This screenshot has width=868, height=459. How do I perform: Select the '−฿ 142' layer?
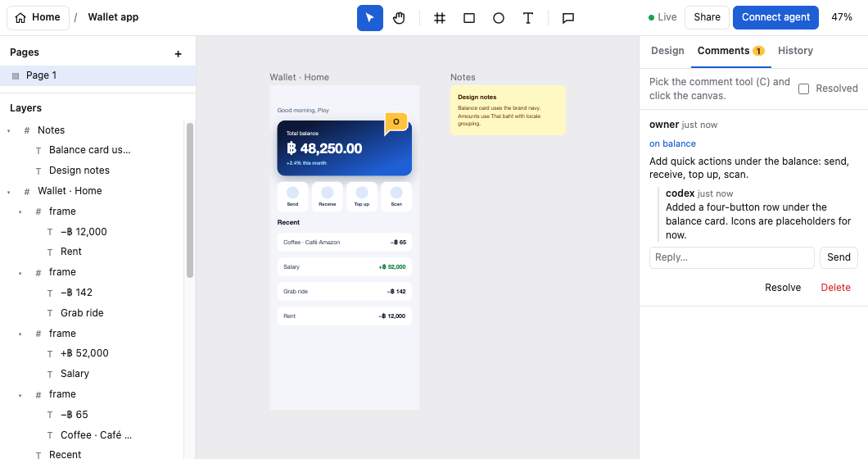[x=76, y=293]
